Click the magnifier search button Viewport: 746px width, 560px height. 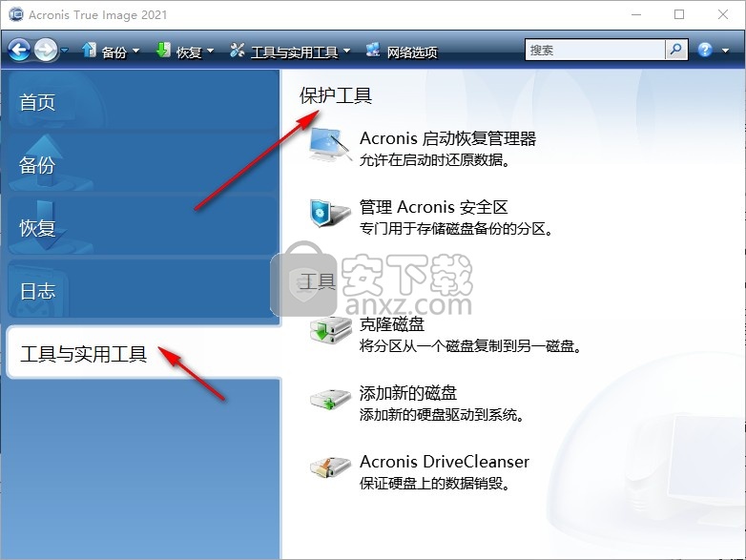coord(676,50)
